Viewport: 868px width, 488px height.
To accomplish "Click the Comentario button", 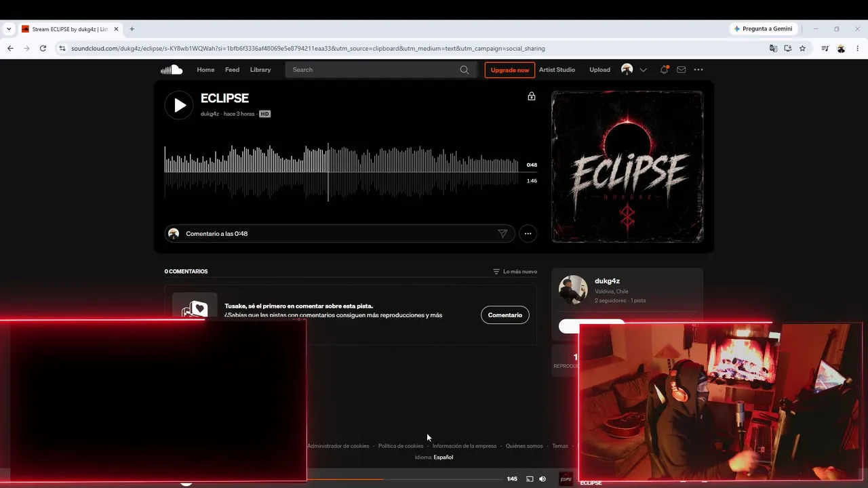I will click(505, 315).
